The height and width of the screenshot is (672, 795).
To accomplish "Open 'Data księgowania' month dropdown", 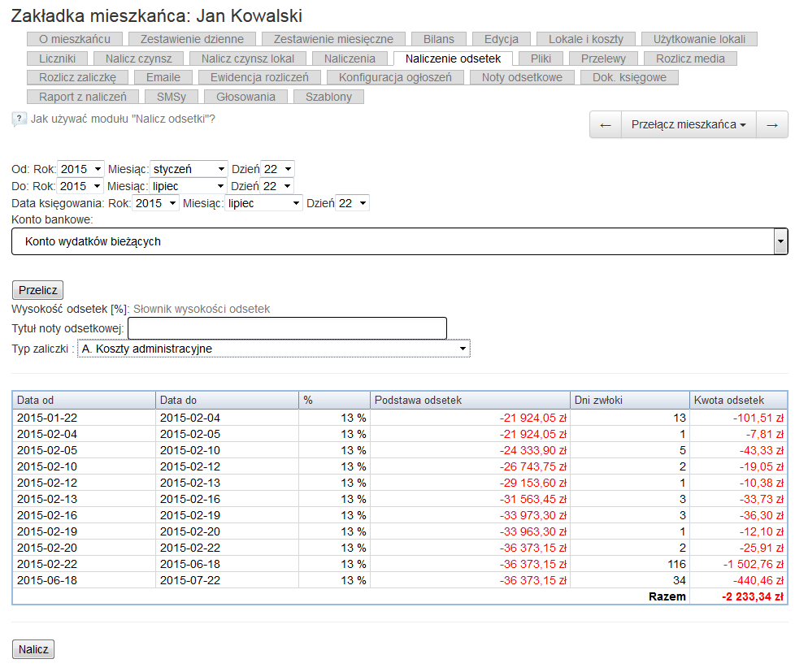I will pos(263,203).
